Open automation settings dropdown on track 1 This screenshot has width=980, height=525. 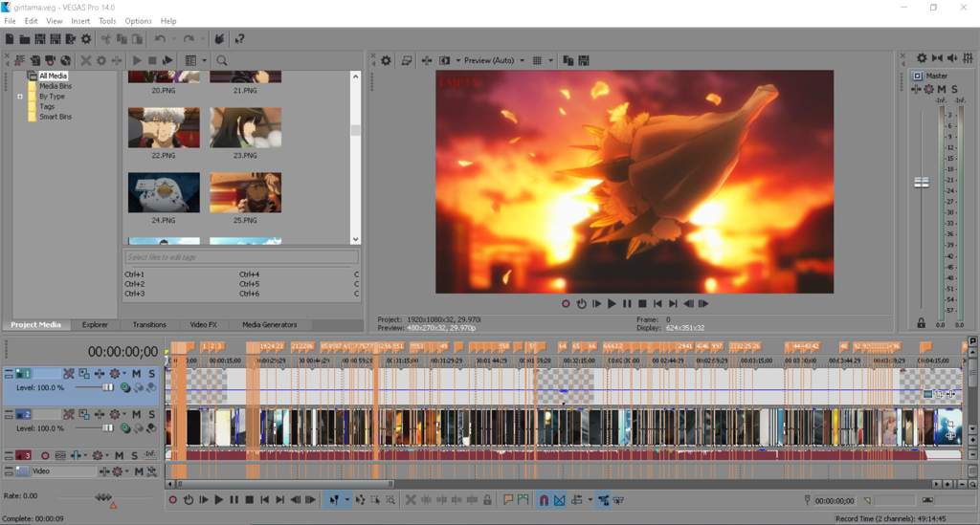pyautogui.click(x=125, y=373)
